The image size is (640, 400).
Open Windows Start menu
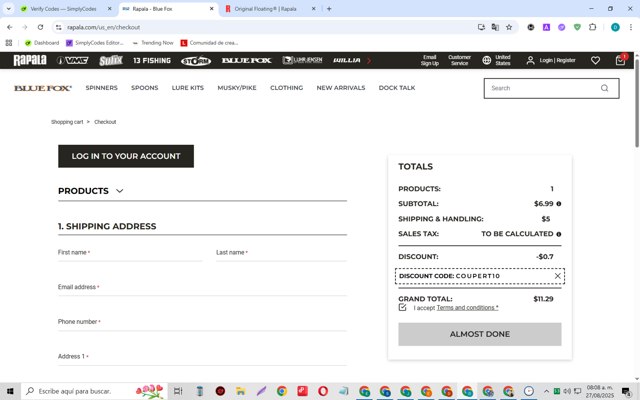10,391
